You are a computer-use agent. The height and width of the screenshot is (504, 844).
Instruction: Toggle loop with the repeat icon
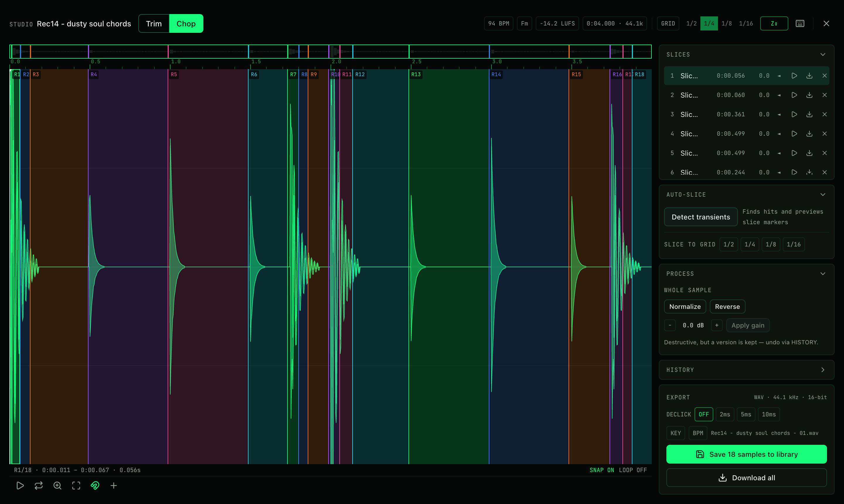pyautogui.click(x=39, y=486)
